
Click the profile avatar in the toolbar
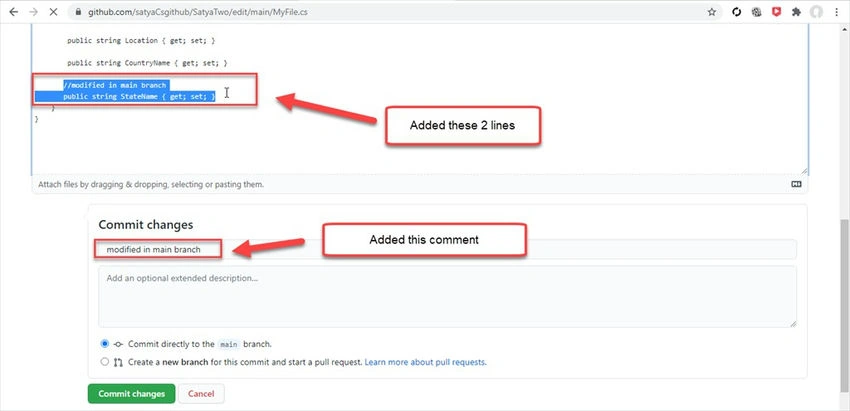point(816,12)
